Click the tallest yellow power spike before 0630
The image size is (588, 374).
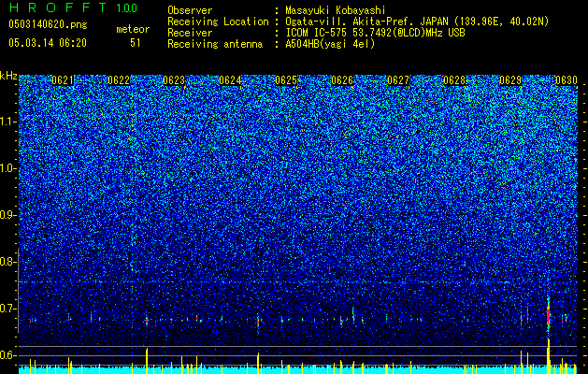click(x=549, y=356)
